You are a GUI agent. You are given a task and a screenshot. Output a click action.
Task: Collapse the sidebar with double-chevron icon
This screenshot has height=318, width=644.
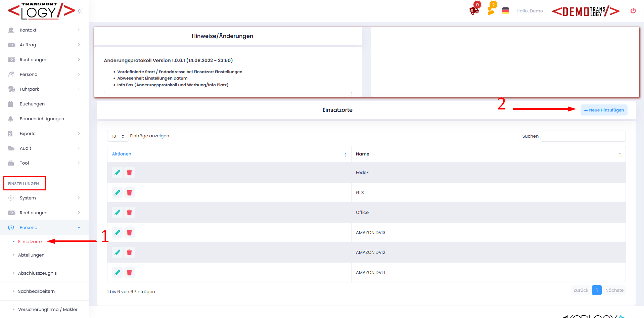[80, 11]
